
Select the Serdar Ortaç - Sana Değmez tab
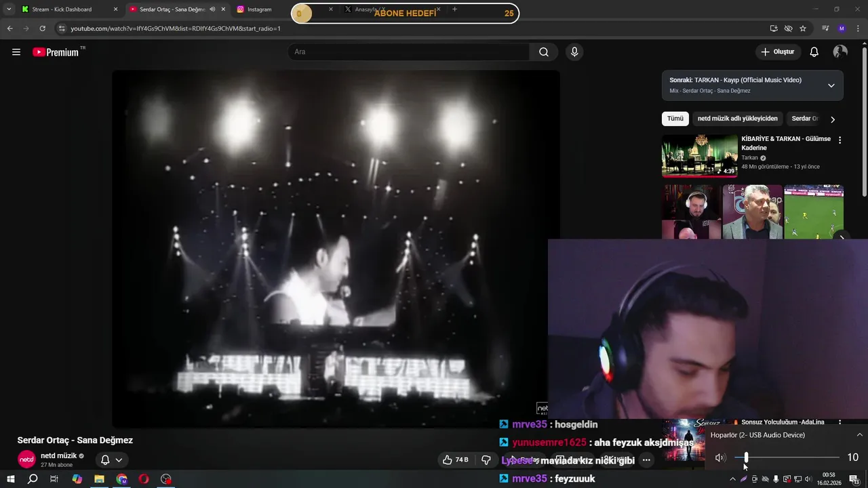point(176,9)
